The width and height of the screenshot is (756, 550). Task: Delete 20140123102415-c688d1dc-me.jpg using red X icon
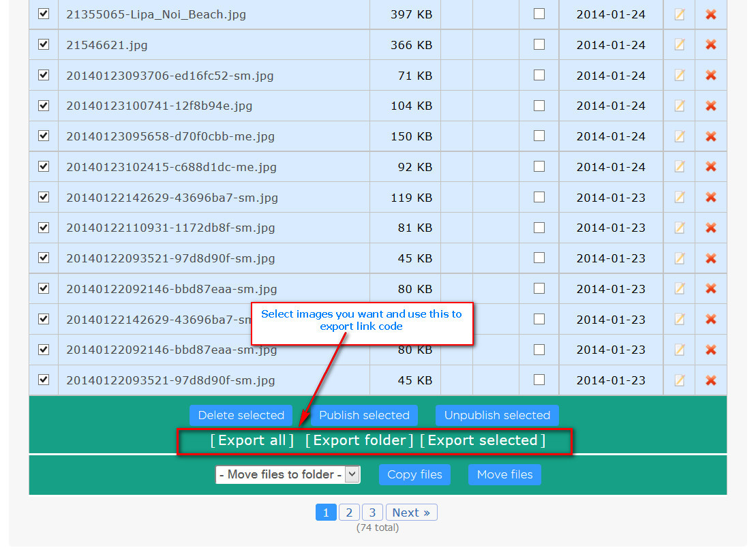click(x=710, y=167)
